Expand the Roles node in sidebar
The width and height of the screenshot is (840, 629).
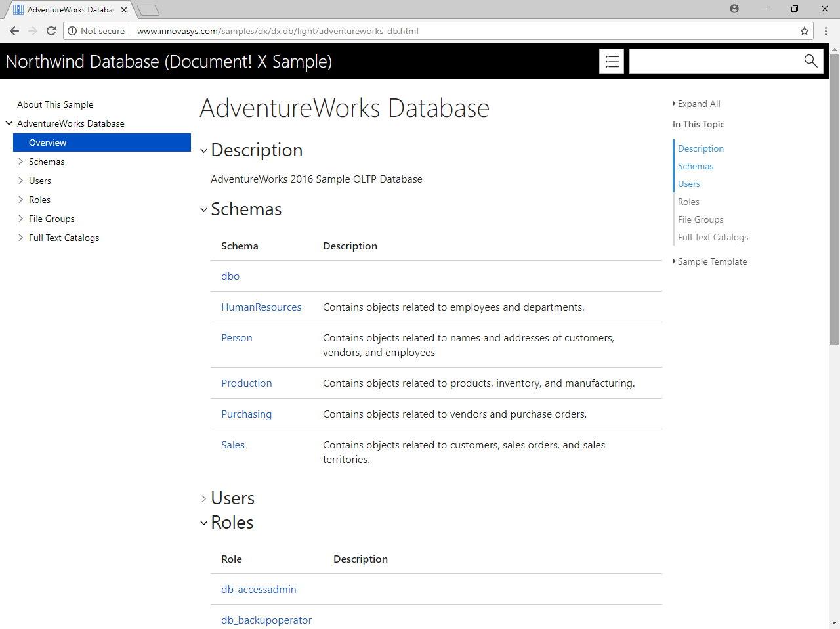point(21,200)
